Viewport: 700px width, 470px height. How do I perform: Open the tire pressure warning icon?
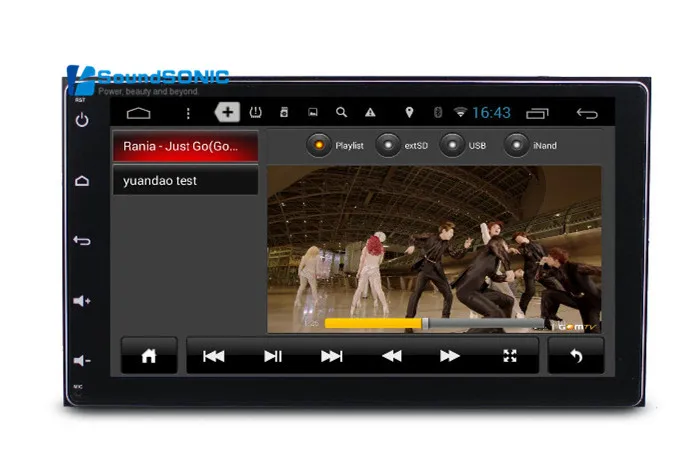point(255,112)
